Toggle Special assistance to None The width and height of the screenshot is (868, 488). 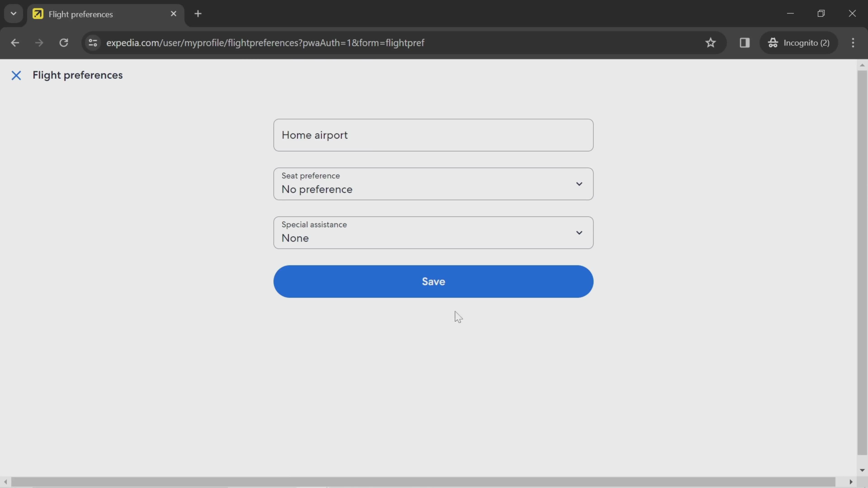click(434, 233)
